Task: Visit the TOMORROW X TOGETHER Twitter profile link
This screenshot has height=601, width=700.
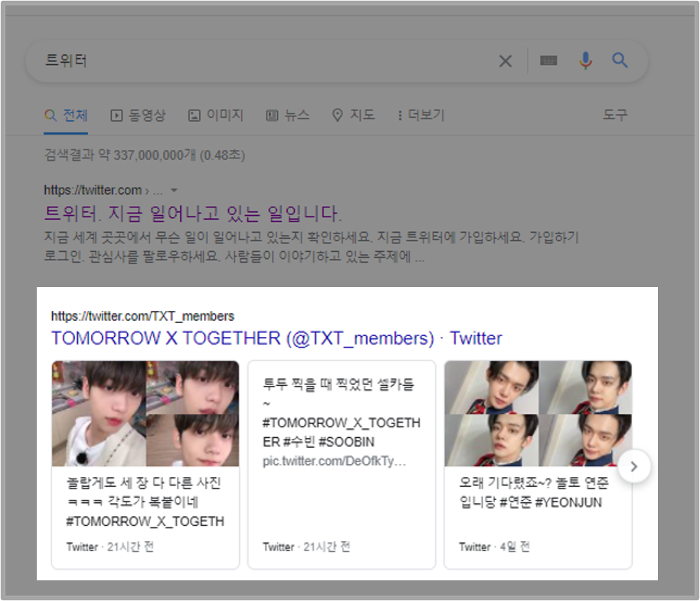Action: coord(275,338)
